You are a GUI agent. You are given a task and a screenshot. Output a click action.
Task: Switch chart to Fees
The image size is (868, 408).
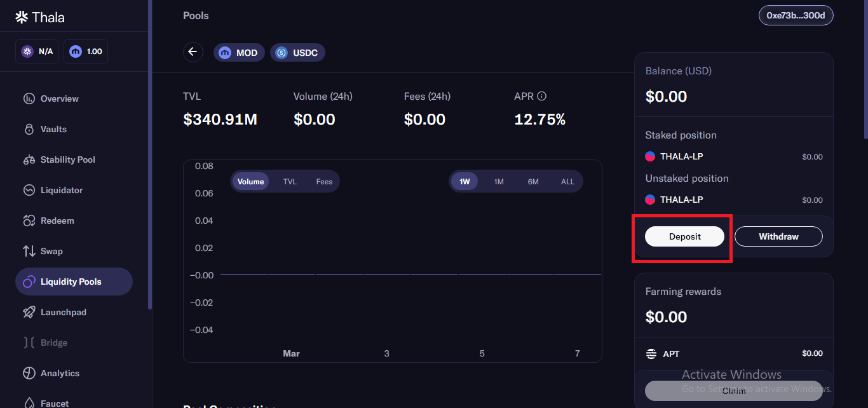click(324, 182)
